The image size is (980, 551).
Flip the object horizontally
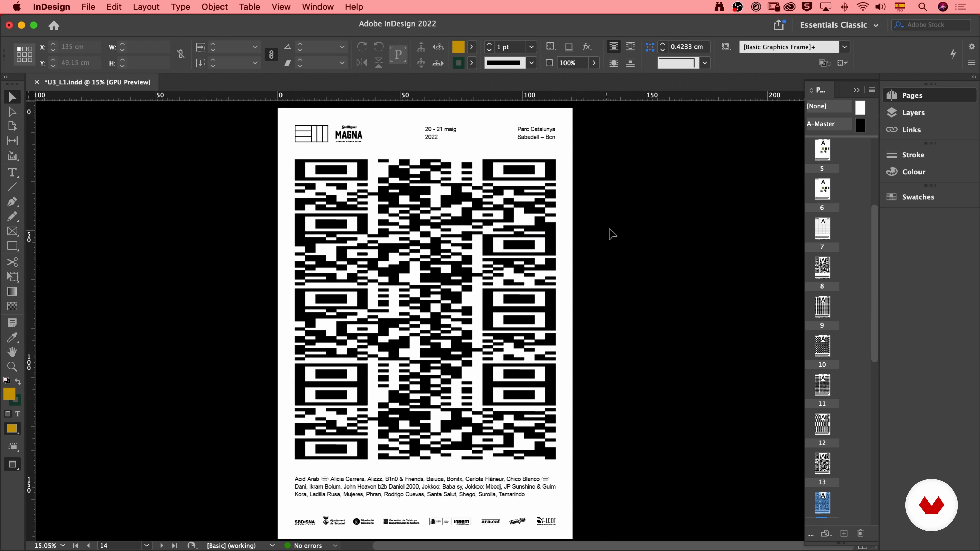coord(362,63)
